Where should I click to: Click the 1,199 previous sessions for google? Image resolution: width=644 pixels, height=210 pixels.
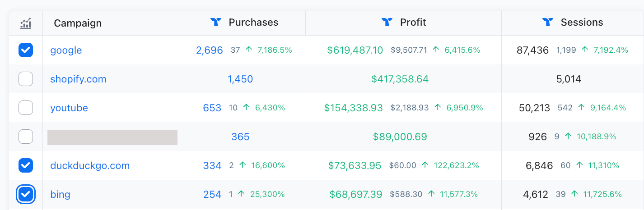click(566, 50)
